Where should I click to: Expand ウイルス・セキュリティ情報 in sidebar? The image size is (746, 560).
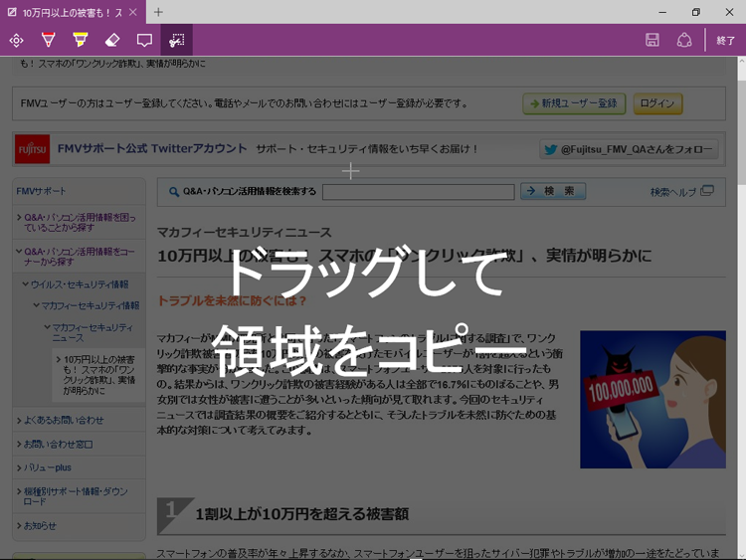click(80, 284)
